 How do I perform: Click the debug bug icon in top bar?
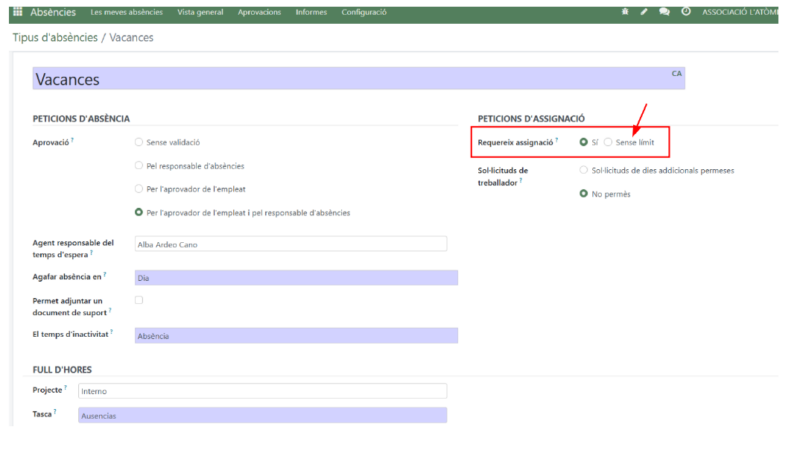point(625,12)
